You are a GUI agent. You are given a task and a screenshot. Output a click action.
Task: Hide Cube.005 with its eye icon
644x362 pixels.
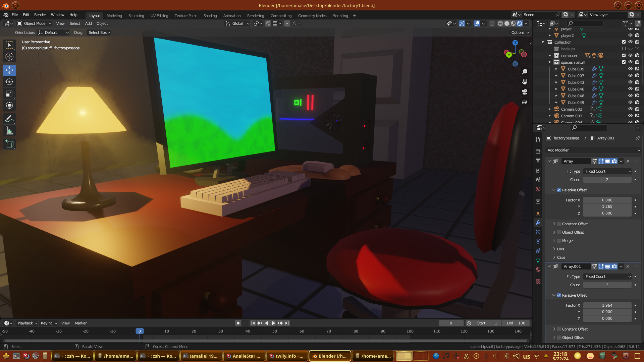[x=630, y=69]
